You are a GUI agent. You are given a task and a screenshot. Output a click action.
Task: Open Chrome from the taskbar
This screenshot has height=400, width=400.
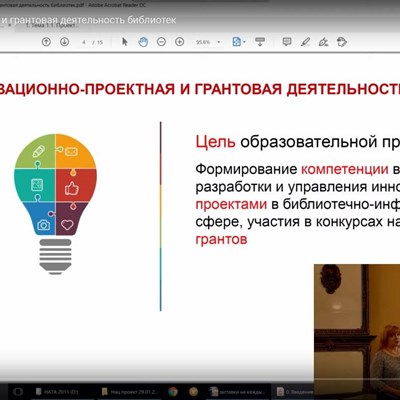[x=173, y=391]
